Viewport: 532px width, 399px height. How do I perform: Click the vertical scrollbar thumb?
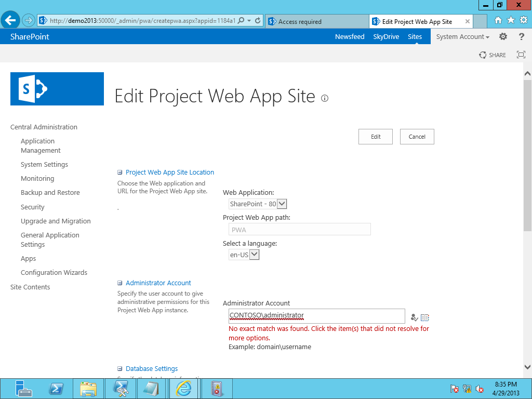[x=527, y=155]
